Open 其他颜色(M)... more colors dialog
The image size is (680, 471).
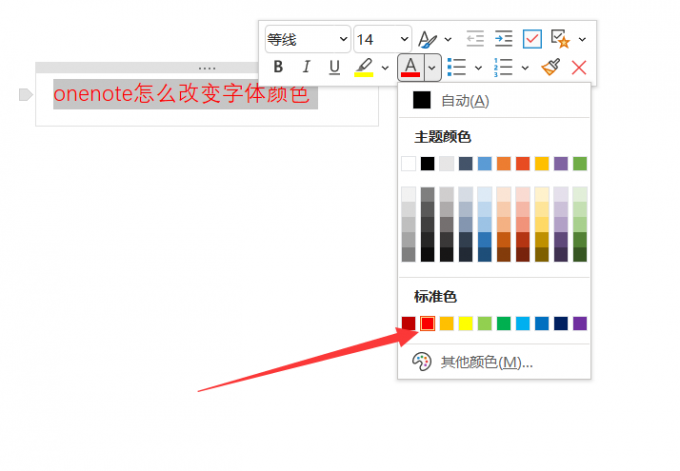tap(494, 362)
